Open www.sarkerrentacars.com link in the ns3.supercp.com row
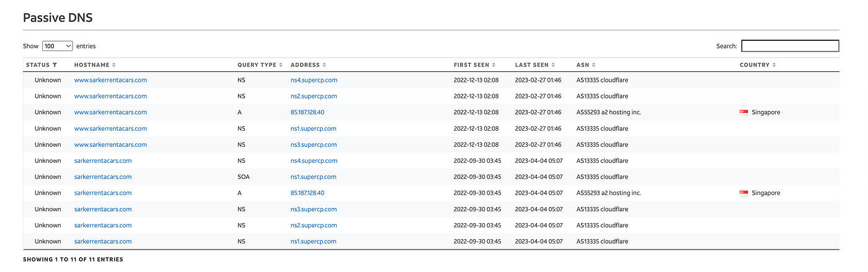868x272 pixels. click(x=110, y=144)
